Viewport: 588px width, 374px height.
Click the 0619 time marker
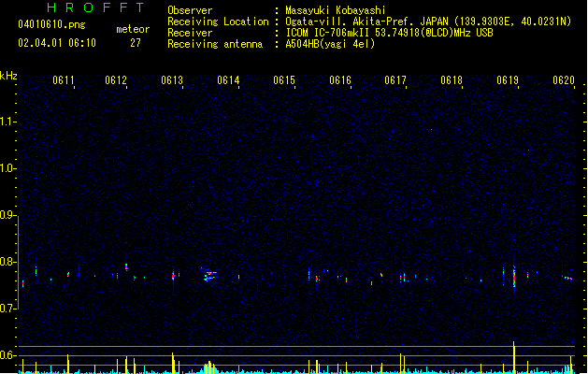click(508, 80)
